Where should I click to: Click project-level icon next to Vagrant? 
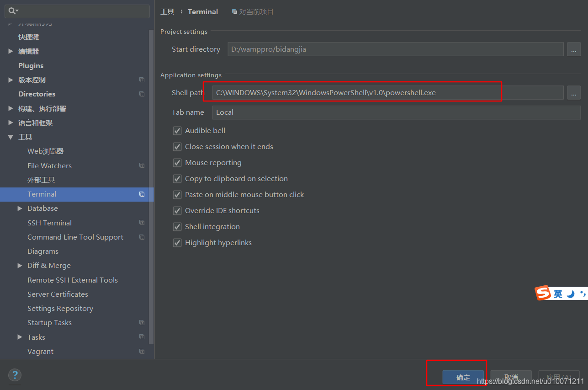coord(142,351)
